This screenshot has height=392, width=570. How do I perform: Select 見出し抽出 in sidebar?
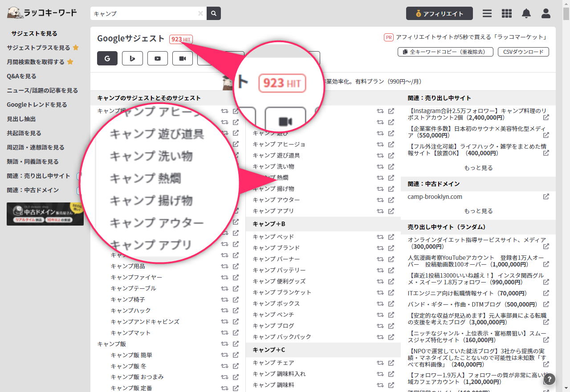21,119
